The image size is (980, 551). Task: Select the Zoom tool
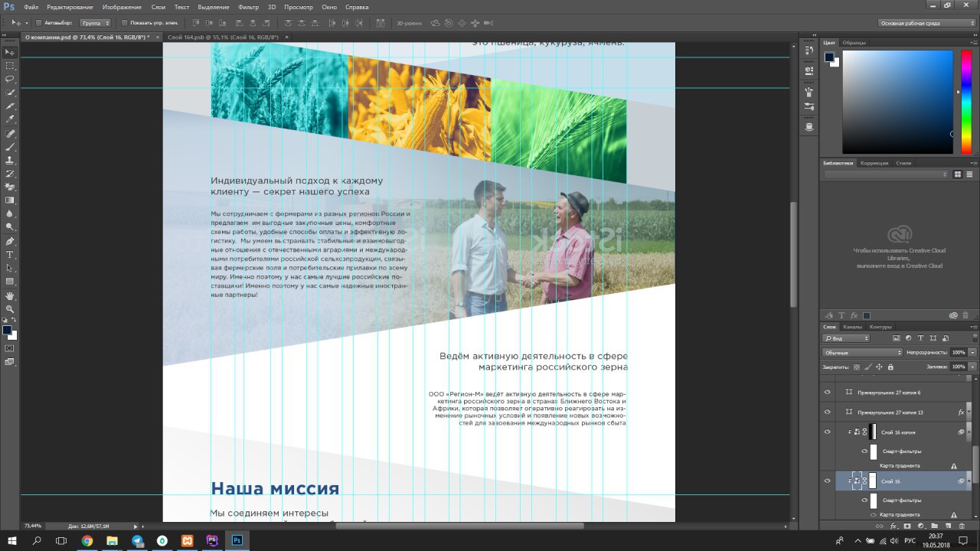tap(10, 308)
